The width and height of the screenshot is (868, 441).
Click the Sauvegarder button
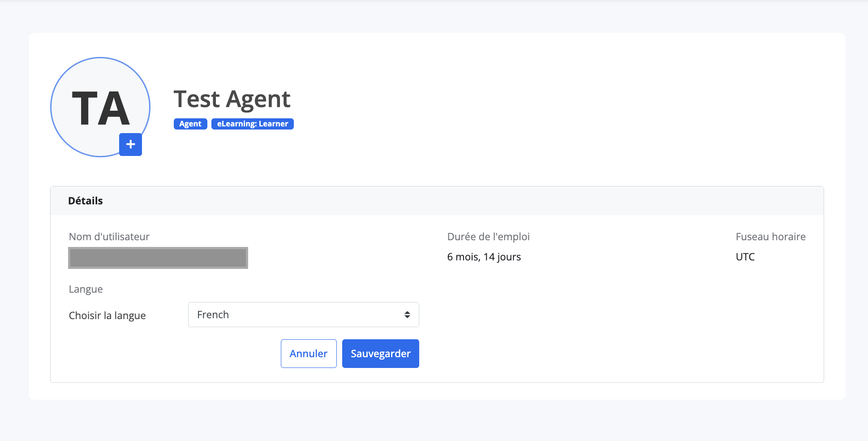(x=381, y=354)
